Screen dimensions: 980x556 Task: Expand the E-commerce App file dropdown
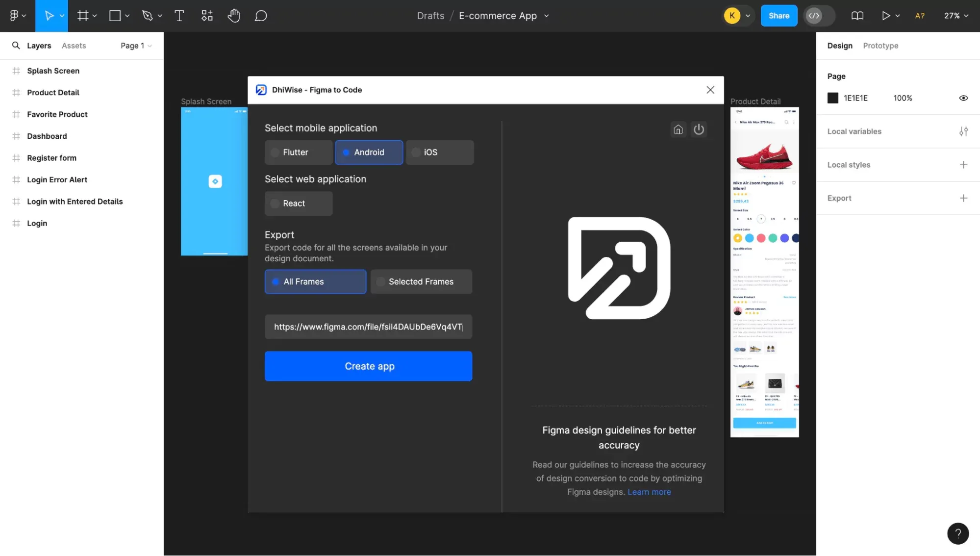[546, 15]
